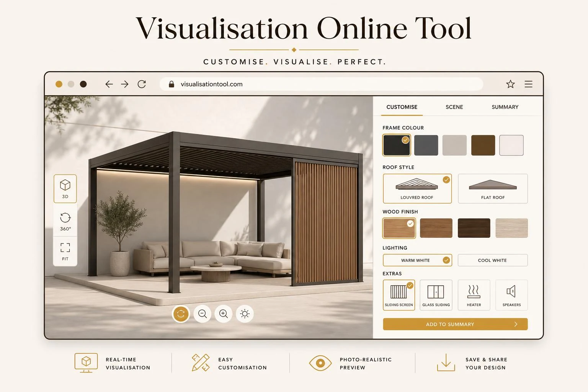
Task: Choose Warm White lighting
Action: [417, 260]
